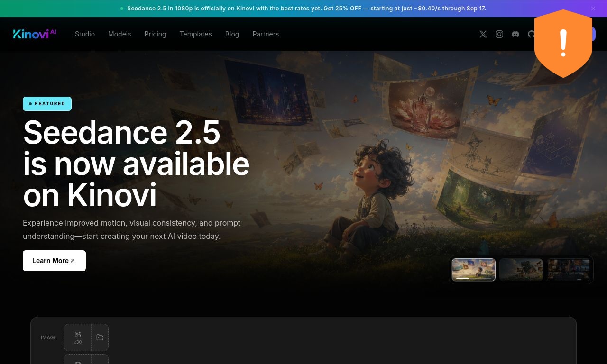Screen dimensions: 607x364
Task: Show the third hero slide thumbnail
Action: (569, 270)
